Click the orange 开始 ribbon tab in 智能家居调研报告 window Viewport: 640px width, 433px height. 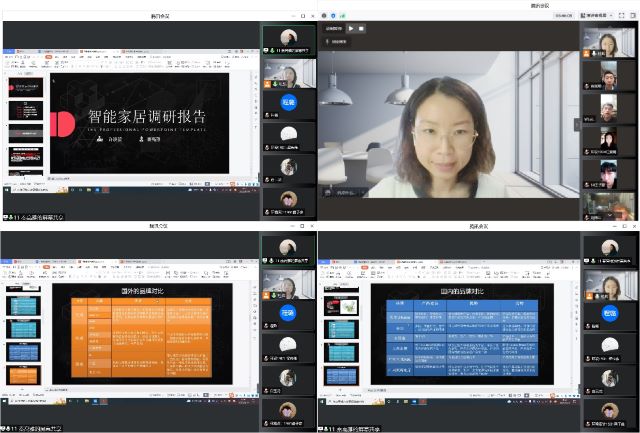[48, 57]
